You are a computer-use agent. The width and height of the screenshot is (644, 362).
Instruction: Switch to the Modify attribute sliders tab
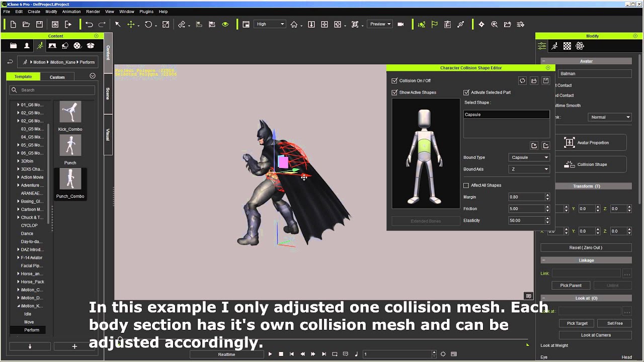coord(542,46)
